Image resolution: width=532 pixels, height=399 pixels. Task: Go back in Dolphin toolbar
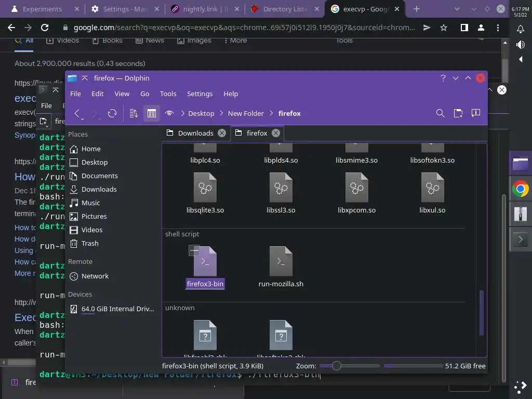click(77, 113)
